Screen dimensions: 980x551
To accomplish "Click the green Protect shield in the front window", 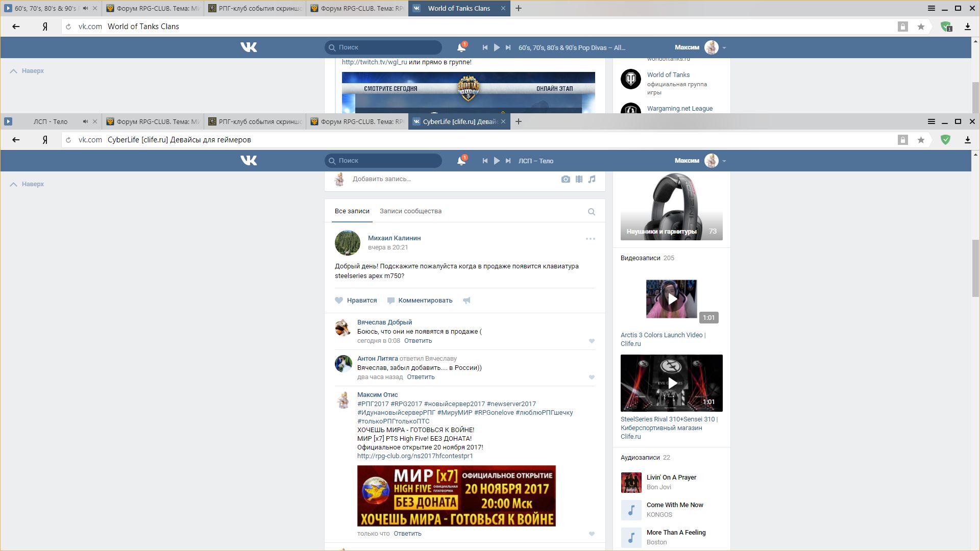I will click(945, 140).
